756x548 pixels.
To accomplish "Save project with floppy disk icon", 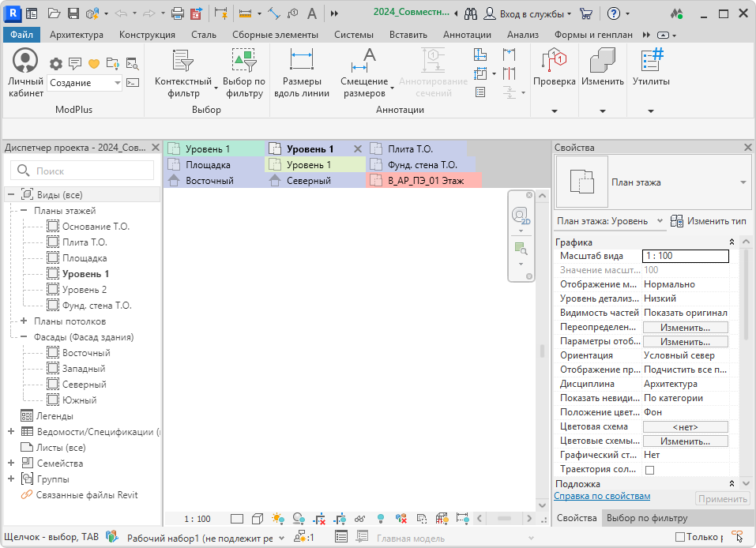I will [x=73, y=13].
